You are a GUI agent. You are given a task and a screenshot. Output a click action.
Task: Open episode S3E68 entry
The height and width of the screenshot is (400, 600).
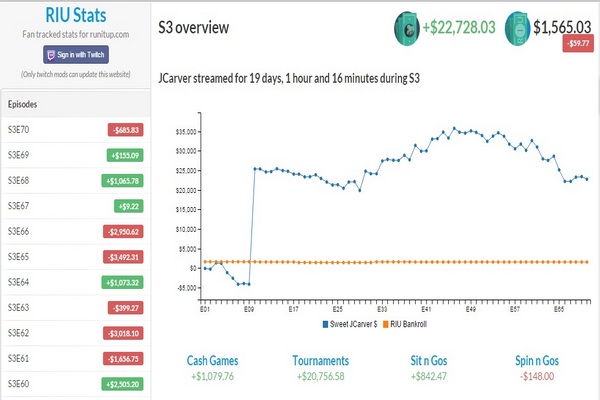pos(22,180)
